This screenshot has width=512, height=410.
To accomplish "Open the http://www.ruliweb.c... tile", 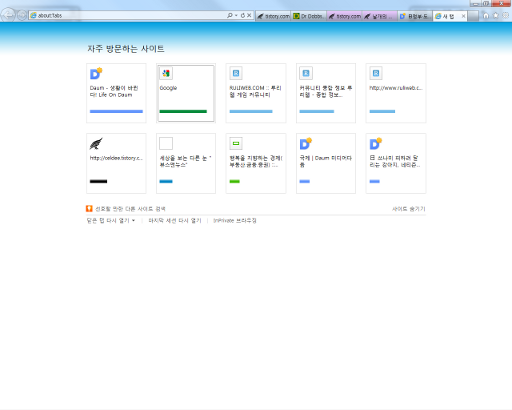I will click(x=396, y=93).
